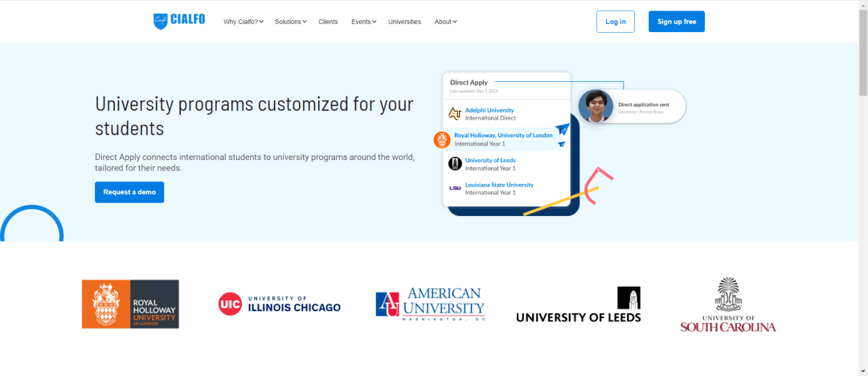Open the Universities page
This screenshot has width=868, height=376.
pyautogui.click(x=404, y=22)
